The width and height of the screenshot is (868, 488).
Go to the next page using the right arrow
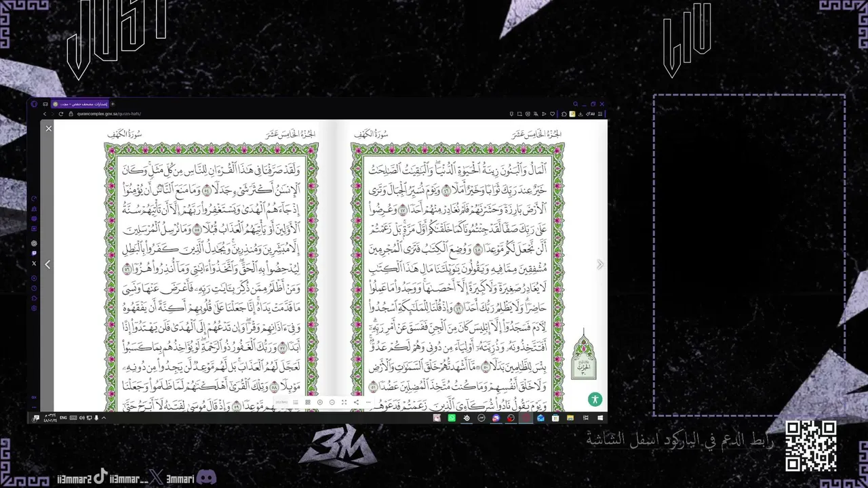point(599,264)
